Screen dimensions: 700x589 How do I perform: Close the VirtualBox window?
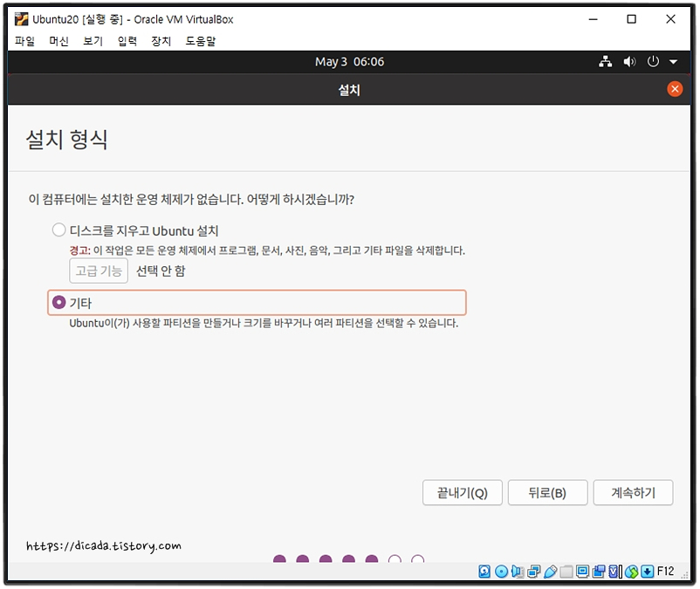(670, 19)
